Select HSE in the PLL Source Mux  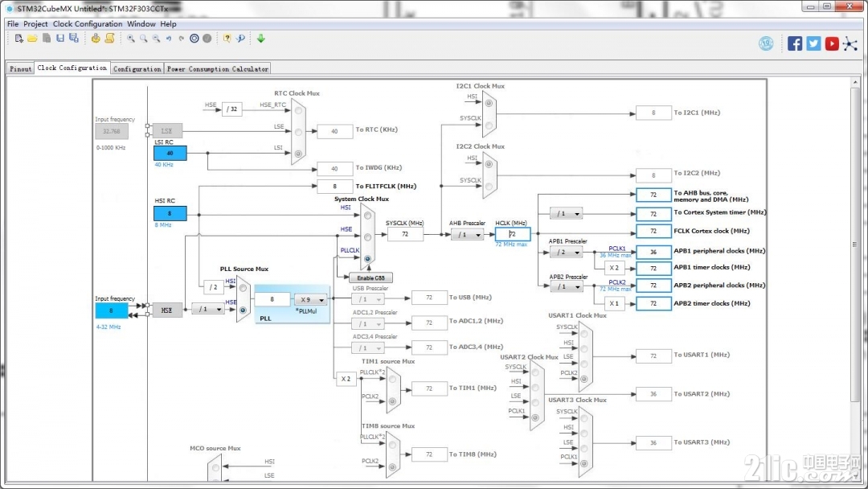243,310
